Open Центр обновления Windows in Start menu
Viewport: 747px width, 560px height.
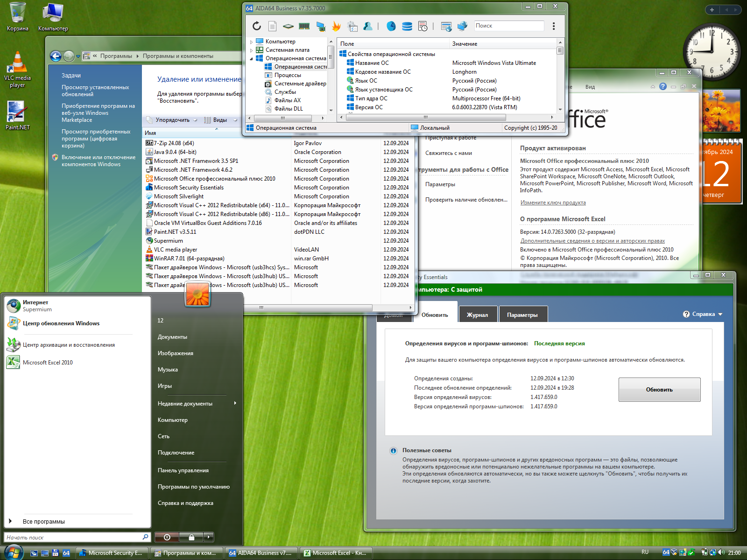click(x=54, y=323)
